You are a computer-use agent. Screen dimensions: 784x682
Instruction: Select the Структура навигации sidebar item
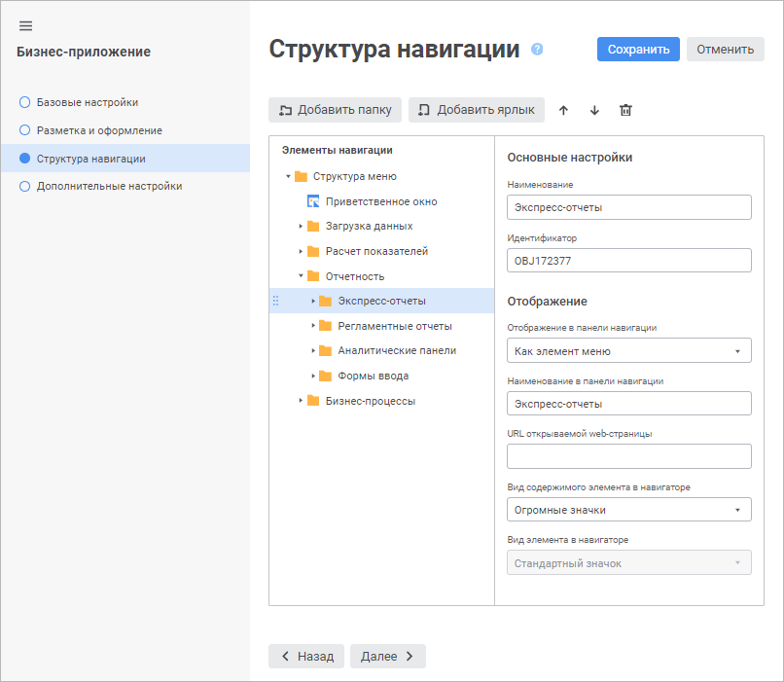pyautogui.click(x=90, y=159)
